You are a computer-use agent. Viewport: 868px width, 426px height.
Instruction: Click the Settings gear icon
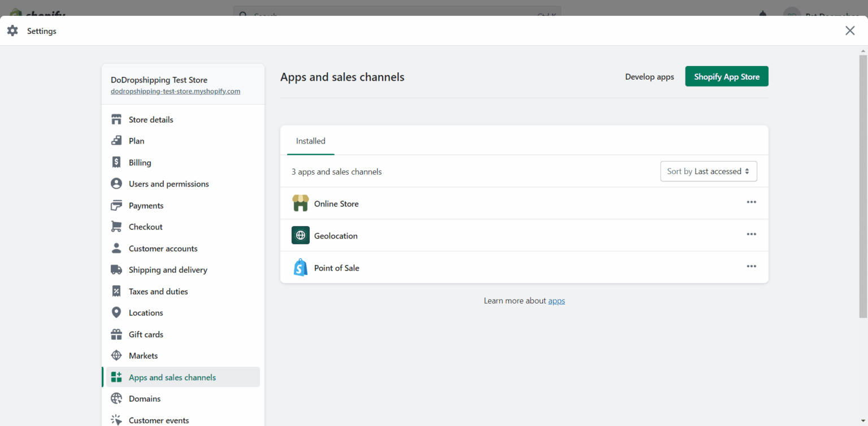(12, 31)
